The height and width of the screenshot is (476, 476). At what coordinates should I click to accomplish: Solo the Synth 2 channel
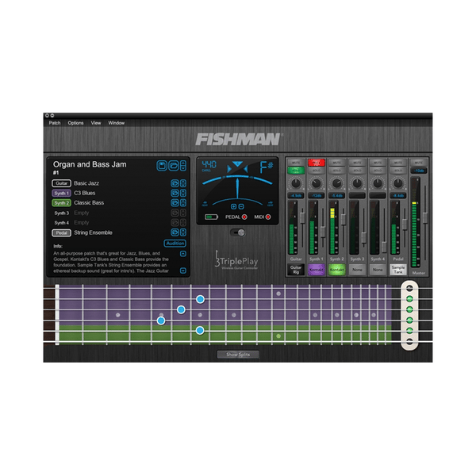point(336,171)
